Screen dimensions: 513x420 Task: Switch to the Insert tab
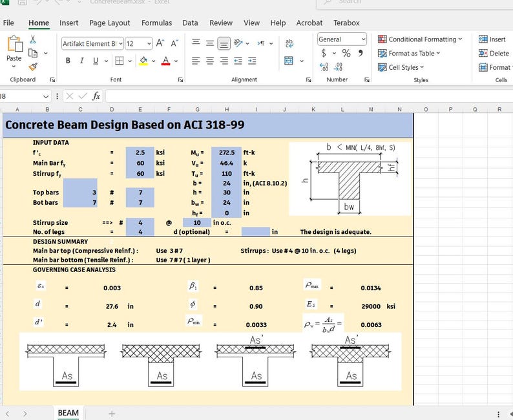[68, 23]
